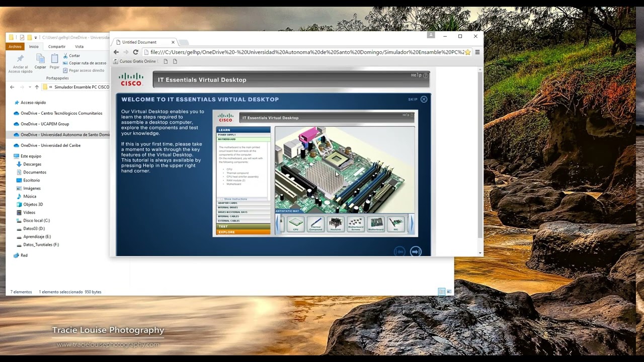This screenshot has width=644, height=362.
Task: Expand Drives in External Bays item
Action: [244, 212]
